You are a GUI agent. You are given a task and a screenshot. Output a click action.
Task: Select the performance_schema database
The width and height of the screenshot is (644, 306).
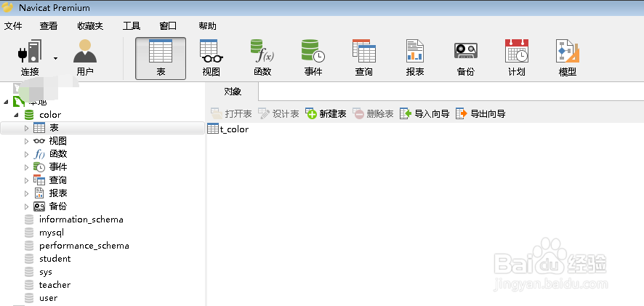84,246
